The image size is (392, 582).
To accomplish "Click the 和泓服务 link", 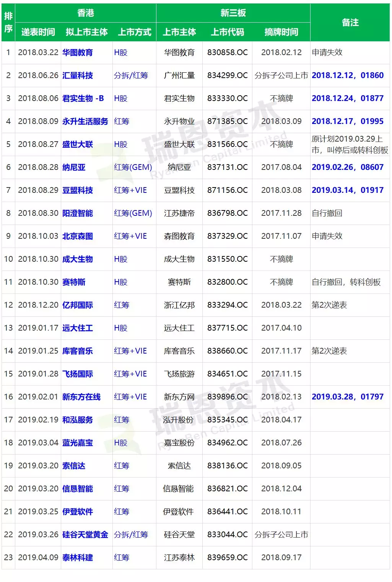I will (x=78, y=420).
